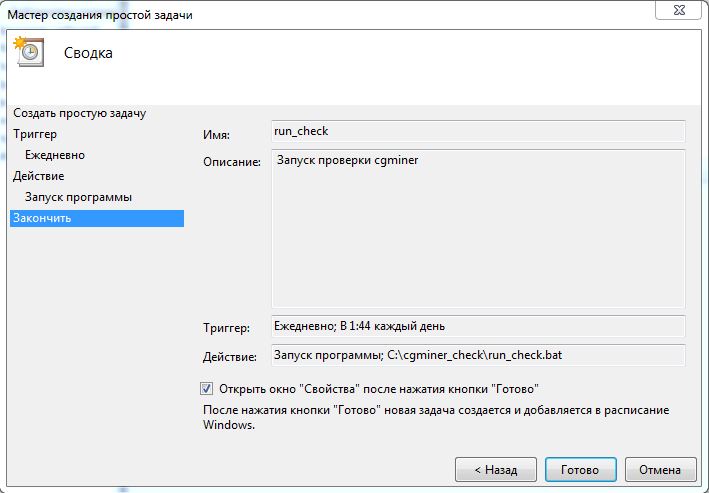Viewport: 709px width, 493px height.
Task: Click the Описание text area
Action: (478, 229)
